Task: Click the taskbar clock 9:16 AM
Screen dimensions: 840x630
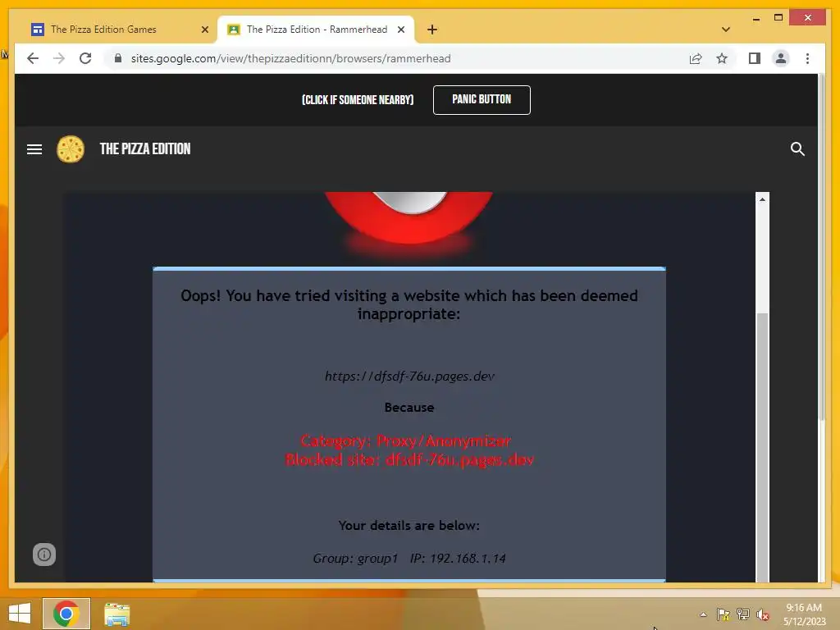Action: (x=804, y=608)
